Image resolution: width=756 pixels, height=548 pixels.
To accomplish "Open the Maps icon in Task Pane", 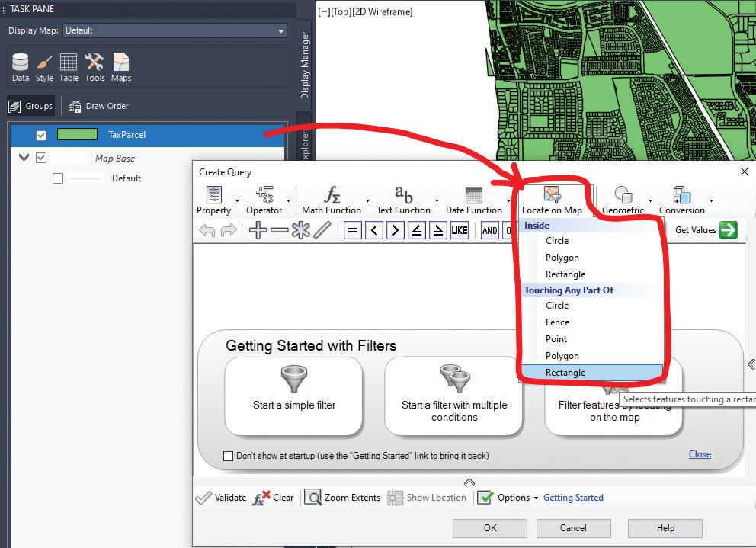I will [x=121, y=68].
